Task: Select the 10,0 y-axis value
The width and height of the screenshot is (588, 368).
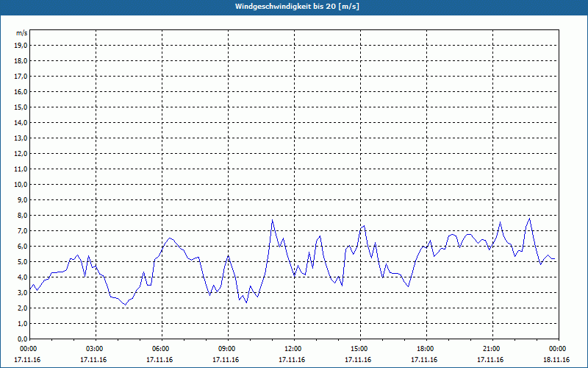Action: pos(21,185)
